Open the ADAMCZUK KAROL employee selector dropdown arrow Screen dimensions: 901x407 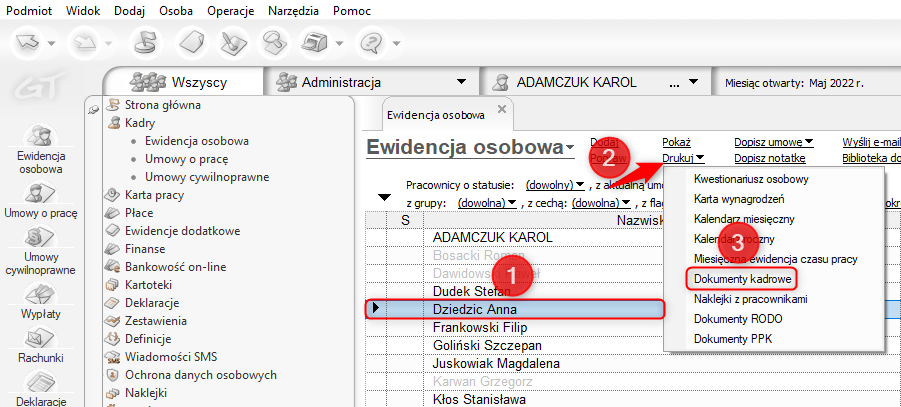pos(693,82)
